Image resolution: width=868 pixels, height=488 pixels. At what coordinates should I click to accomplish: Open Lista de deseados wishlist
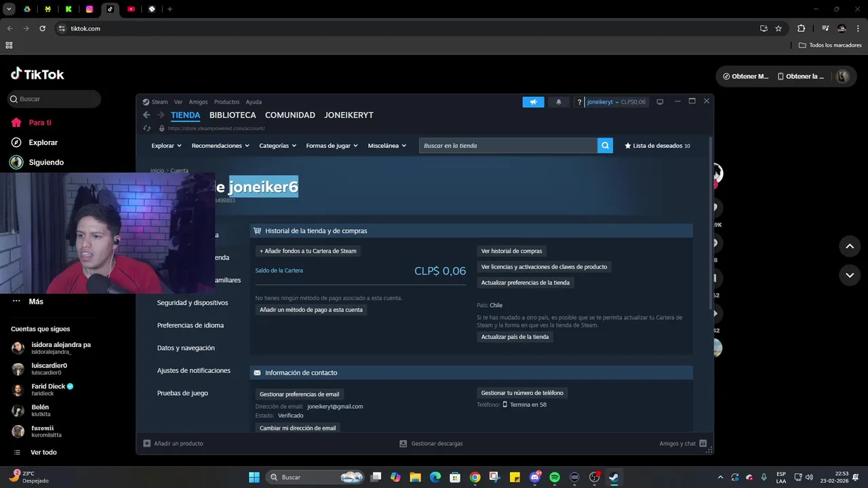pos(657,146)
